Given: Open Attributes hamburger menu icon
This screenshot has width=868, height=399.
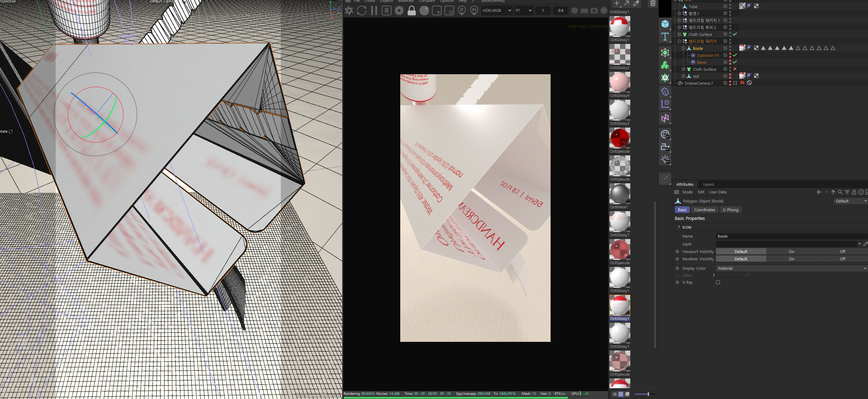Looking at the screenshot, I should pos(677,192).
